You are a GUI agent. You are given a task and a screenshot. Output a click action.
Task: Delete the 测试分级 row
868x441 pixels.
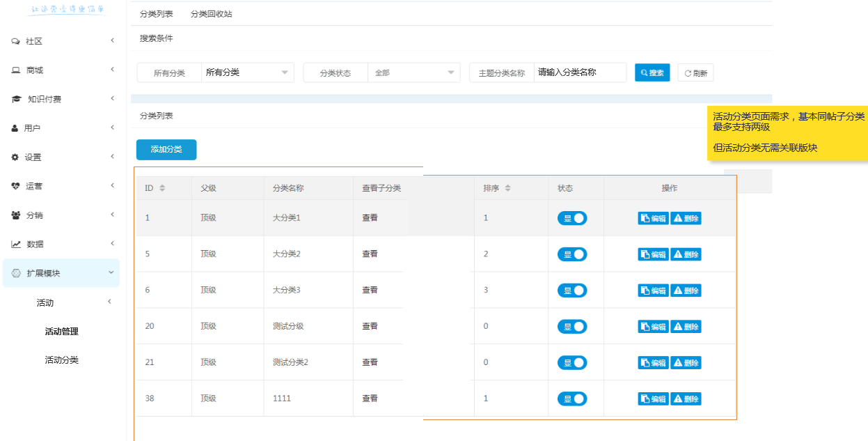coord(686,327)
